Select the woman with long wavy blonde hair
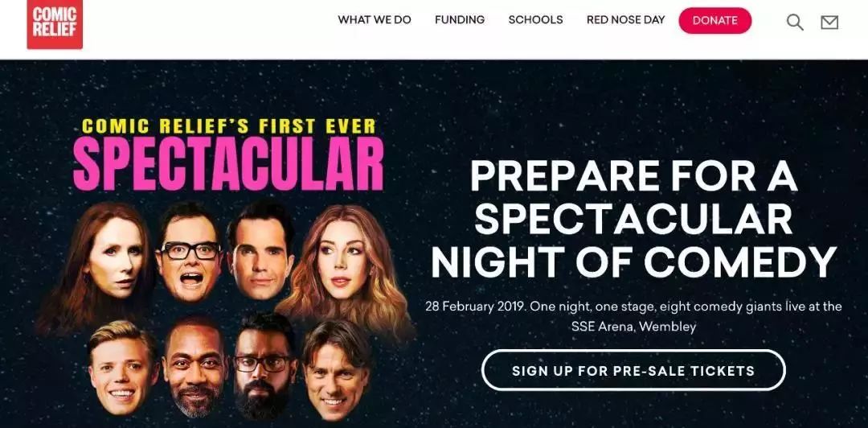 point(342,261)
